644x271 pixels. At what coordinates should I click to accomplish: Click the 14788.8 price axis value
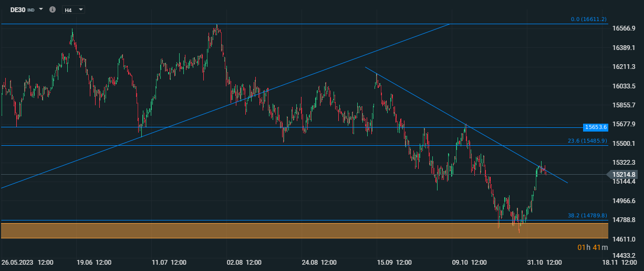[x=624, y=220]
